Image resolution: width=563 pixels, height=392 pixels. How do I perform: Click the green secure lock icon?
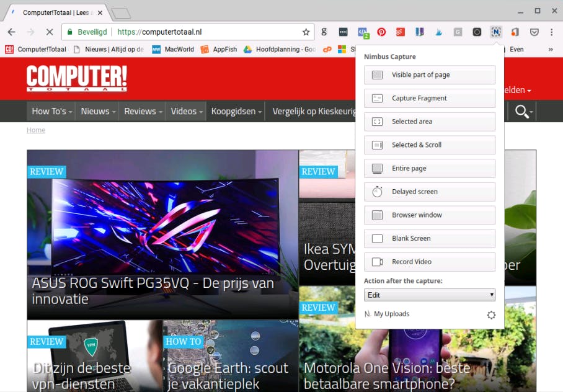[69, 32]
